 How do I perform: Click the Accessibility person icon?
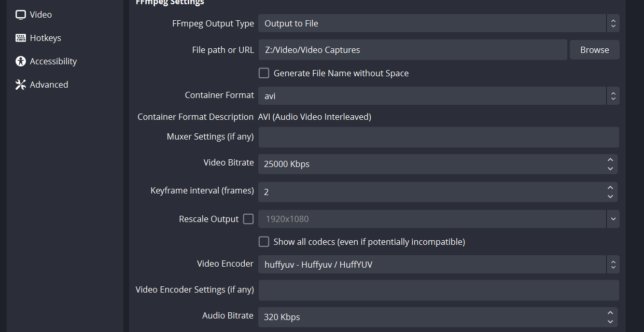click(21, 61)
